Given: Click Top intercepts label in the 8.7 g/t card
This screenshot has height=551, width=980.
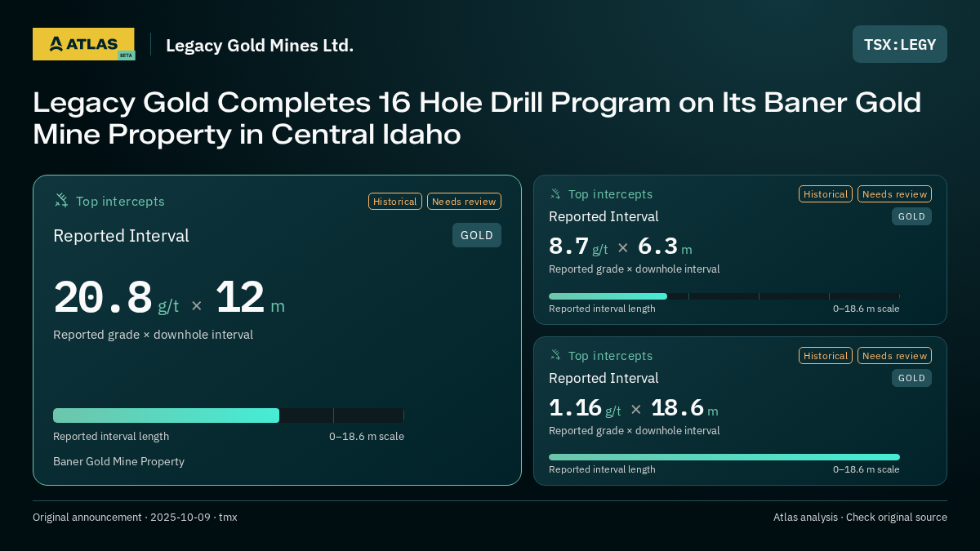Looking at the screenshot, I should [x=610, y=194].
